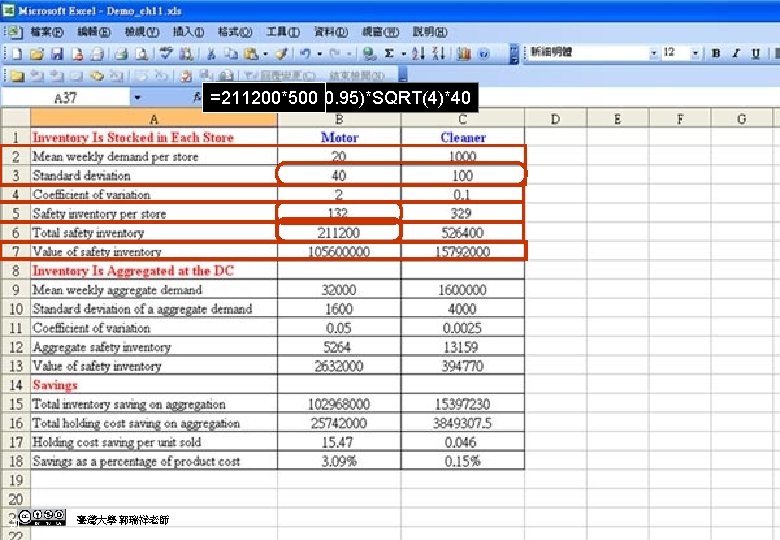Select the 'Motor' header cell
Image resolution: width=780 pixels, height=540 pixels.
point(339,137)
